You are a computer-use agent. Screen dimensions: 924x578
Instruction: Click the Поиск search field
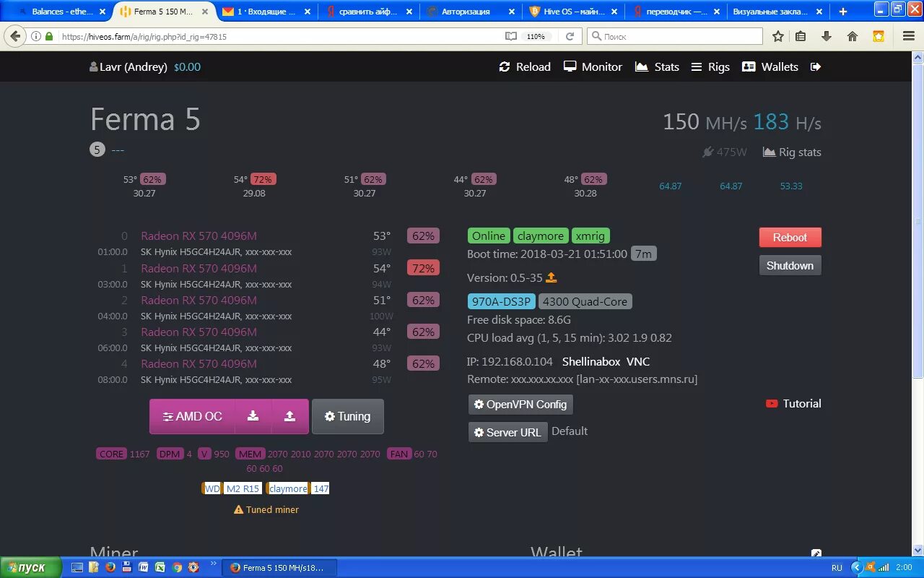coord(675,36)
